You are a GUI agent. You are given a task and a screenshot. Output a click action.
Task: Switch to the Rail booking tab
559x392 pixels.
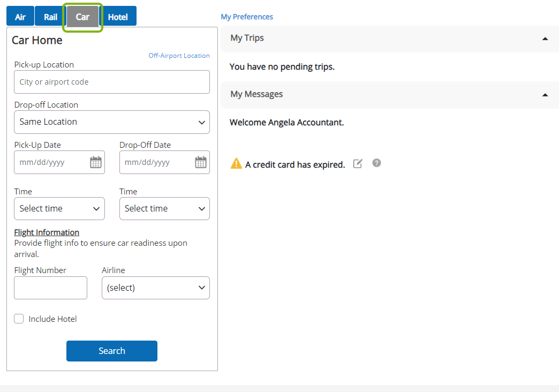click(50, 16)
